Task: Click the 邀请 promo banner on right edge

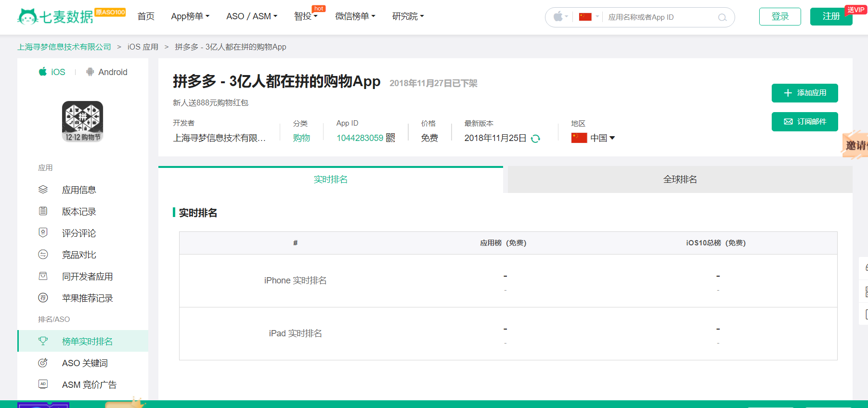Action: point(855,144)
